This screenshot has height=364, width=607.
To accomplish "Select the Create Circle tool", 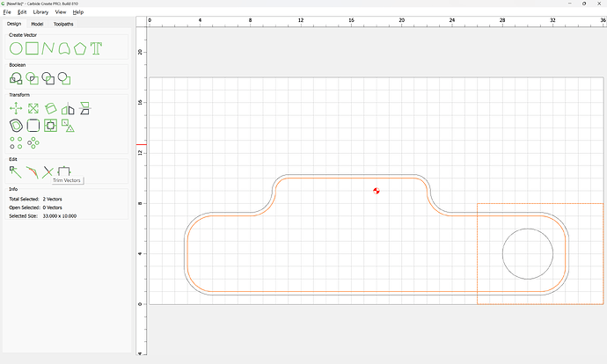I will pos(16,48).
